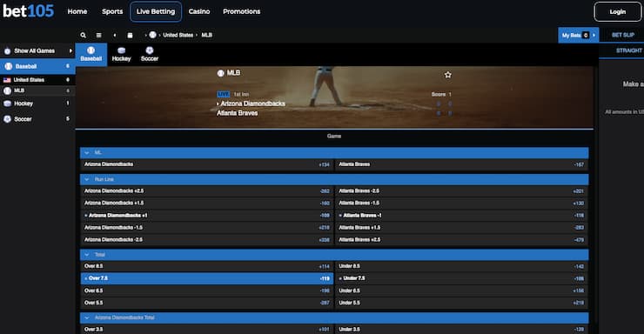Collapse the Total section

(x=87, y=255)
